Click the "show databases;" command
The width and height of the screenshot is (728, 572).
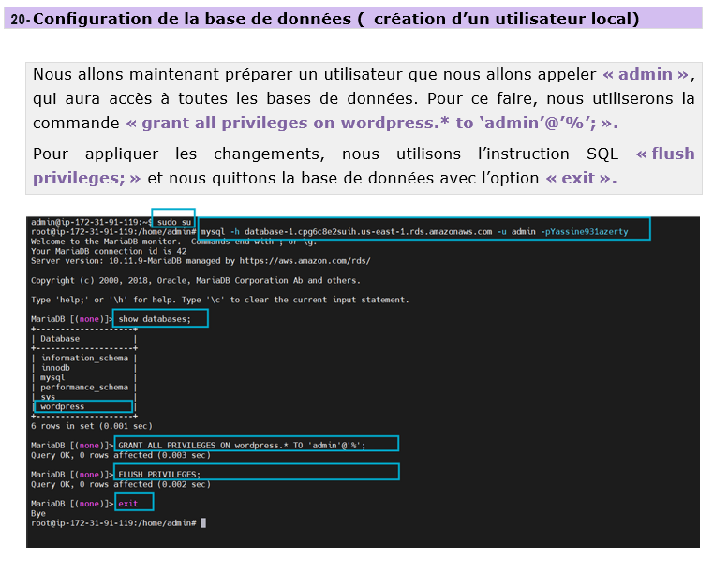click(155, 319)
